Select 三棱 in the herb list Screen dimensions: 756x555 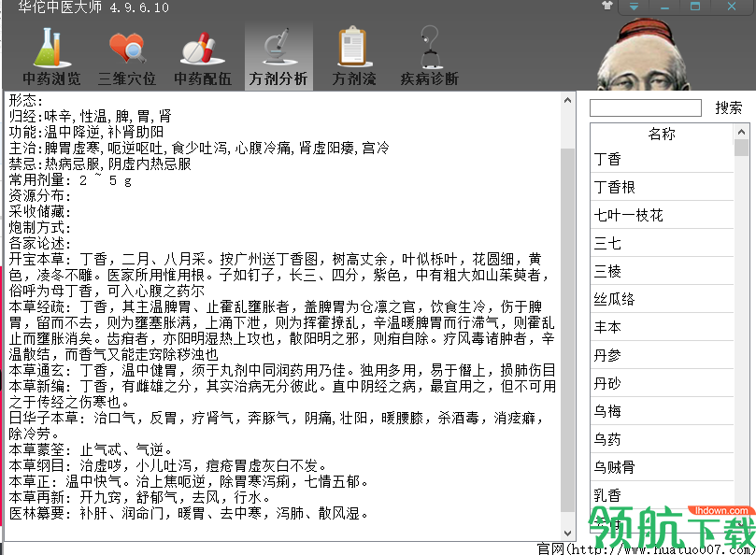point(662,271)
